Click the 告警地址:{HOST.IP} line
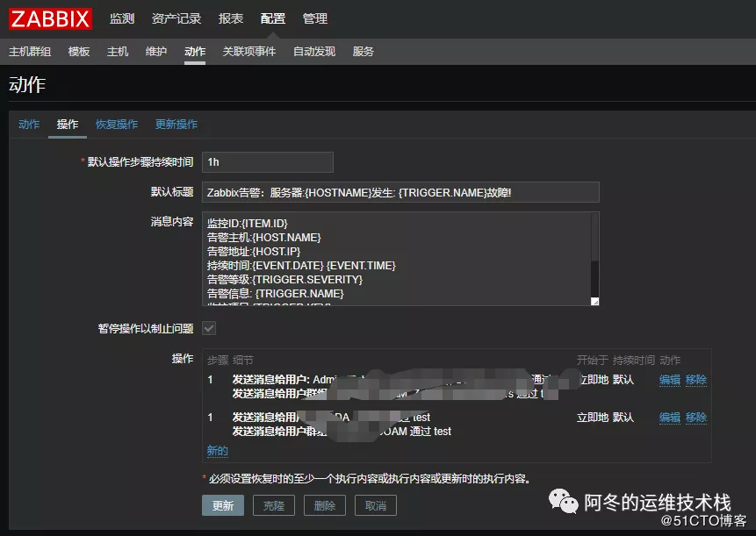This screenshot has height=536, width=756. tap(254, 252)
